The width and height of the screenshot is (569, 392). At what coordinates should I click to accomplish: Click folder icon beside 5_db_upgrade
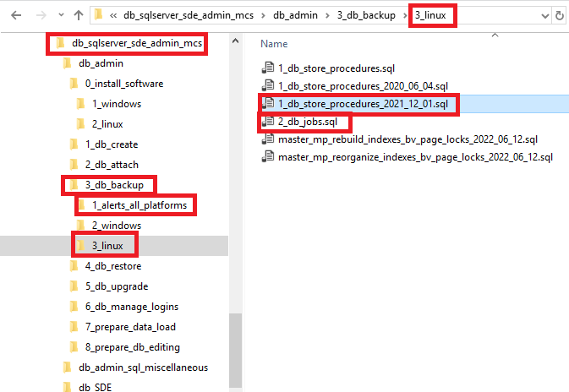tap(74, 286)
